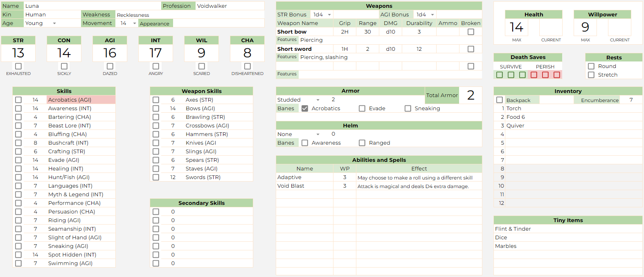644x277 pixels.
Task: Tick the Evade bane checkbox
Action: pos(362,108)
